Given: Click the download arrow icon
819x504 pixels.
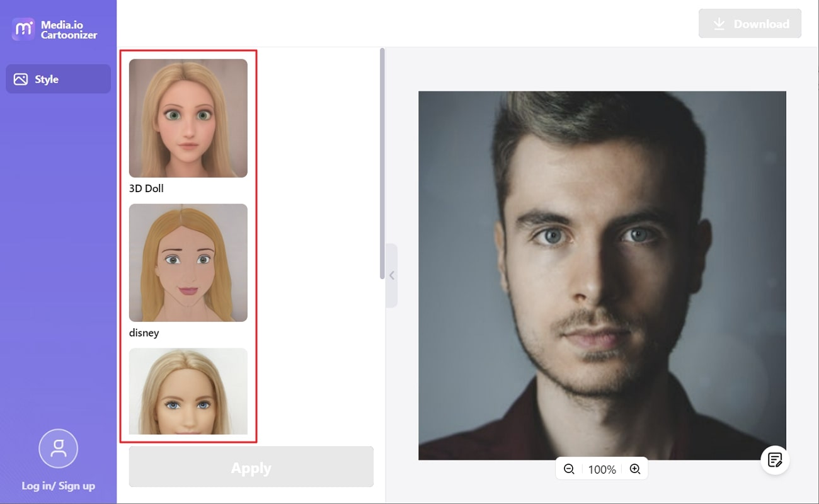Looking at the screenshot, I should pos(719,24).
